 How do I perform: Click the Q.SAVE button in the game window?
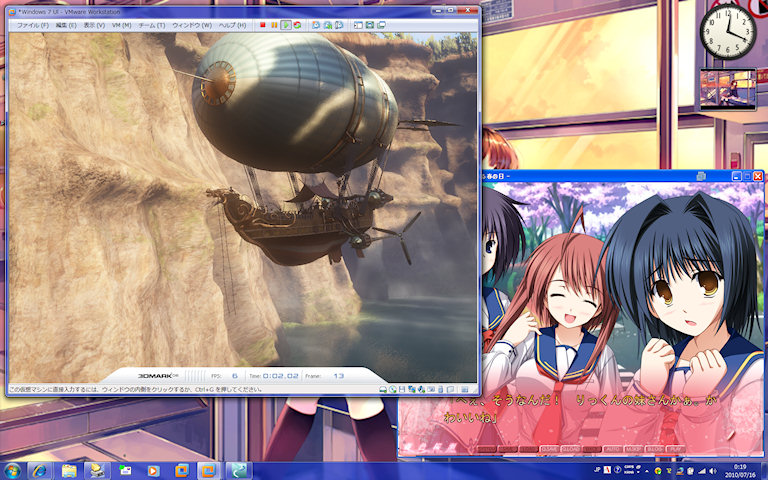point(550,449)
